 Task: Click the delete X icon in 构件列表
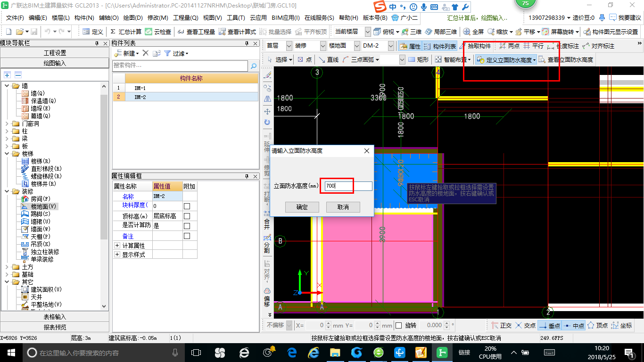146,53
